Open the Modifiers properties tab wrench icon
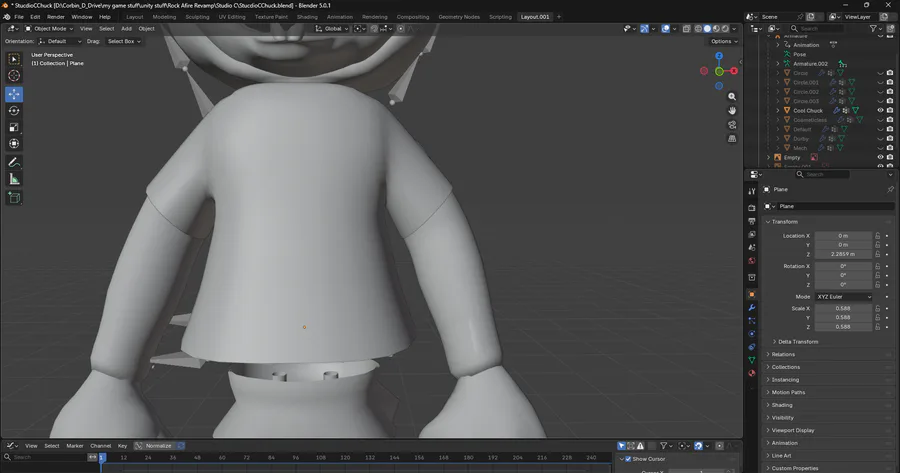900x473 pixels. click(752, 308)
